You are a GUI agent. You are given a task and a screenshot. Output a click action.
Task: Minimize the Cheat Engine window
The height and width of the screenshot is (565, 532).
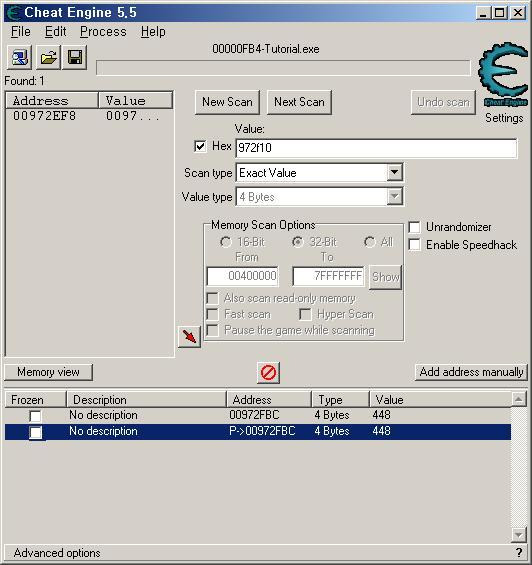pyautogui.click(x=483, y=13)
